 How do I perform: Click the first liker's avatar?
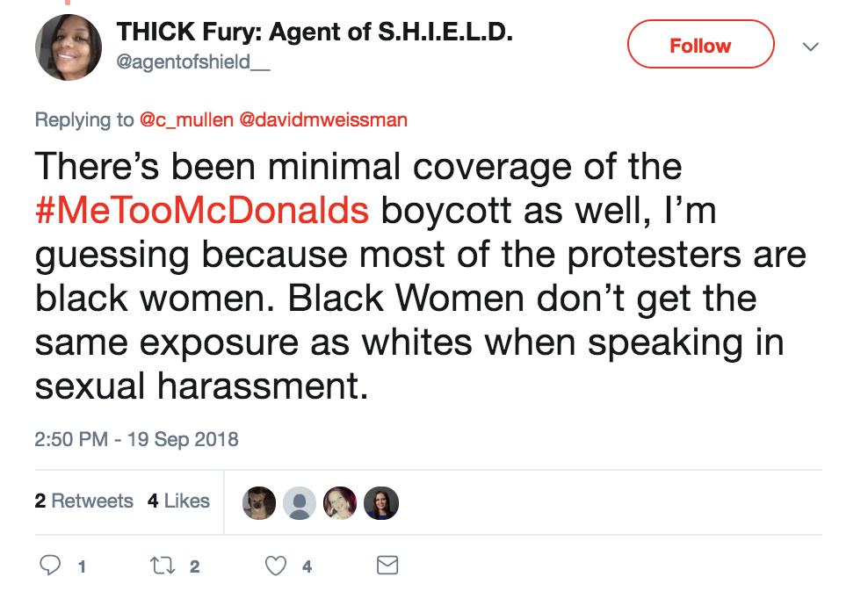point(259,502)
